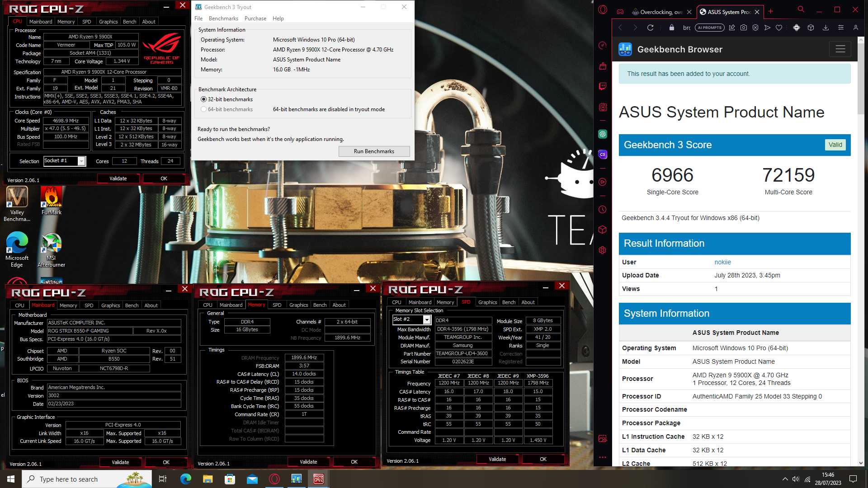Screen dimensions: 868x488
Task: Click the Geekbench Browser logo
Action: click(x=625, y=49)
